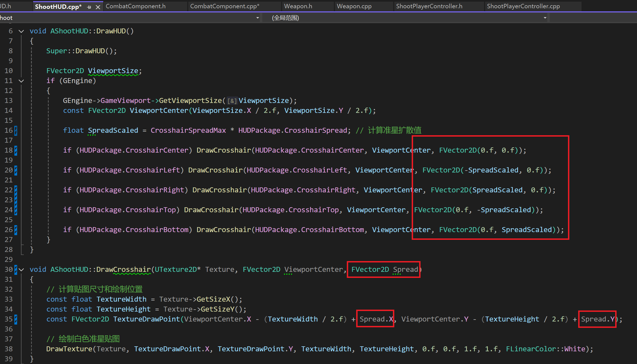Click DrawCrosshair function name on line 30

click(x=123, y=270)
